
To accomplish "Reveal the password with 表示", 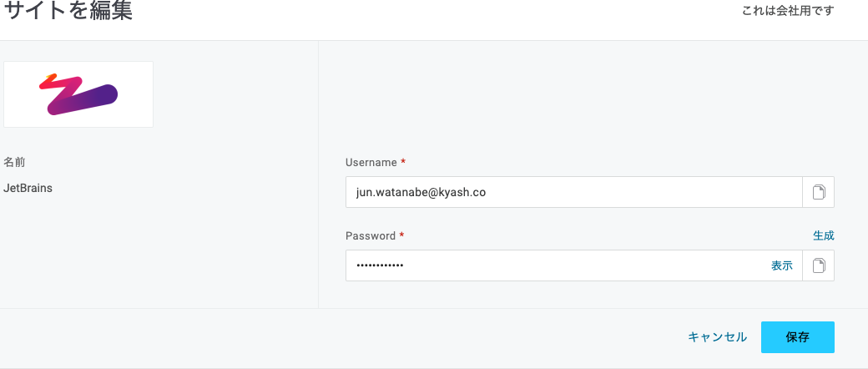I will pyautogui.click(x=782, y=265).
